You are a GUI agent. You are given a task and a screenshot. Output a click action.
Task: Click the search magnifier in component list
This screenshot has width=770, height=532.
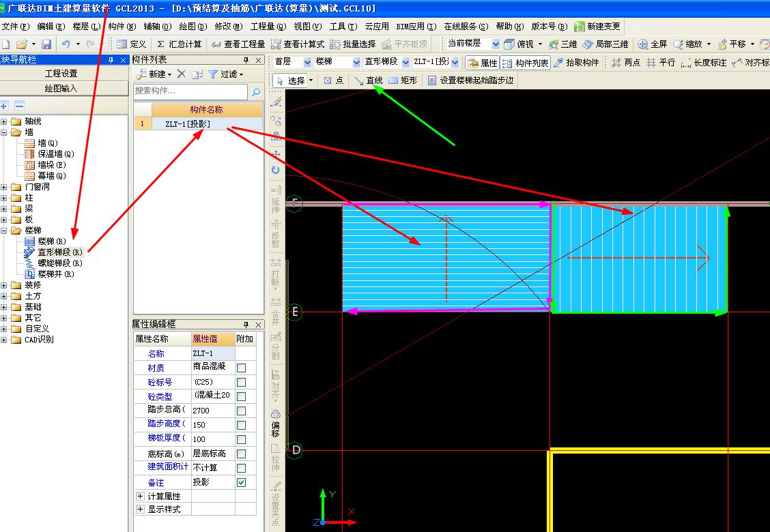(256, 91)
